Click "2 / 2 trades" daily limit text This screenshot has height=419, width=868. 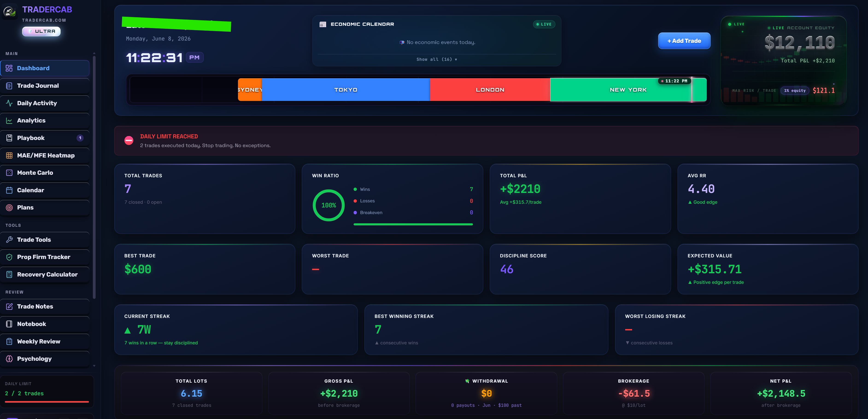point(24,393)
